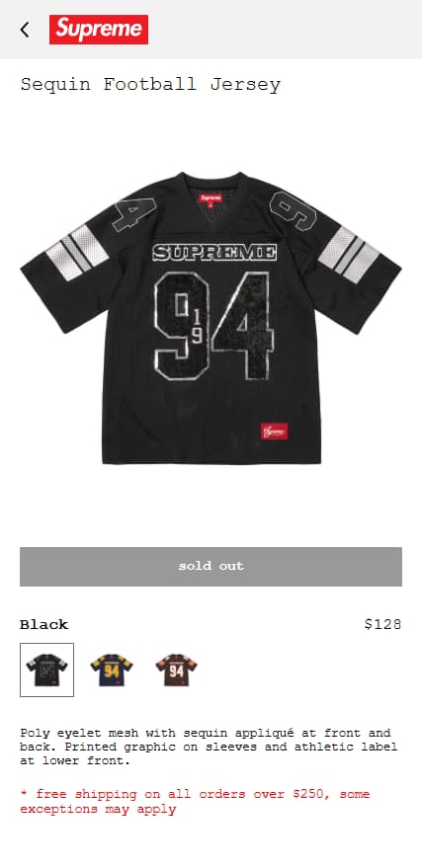The width and height of the screenshot is (422, 868).
Task: Click the SUPREME lettering on jersey chest
Action: pos(214,253)
